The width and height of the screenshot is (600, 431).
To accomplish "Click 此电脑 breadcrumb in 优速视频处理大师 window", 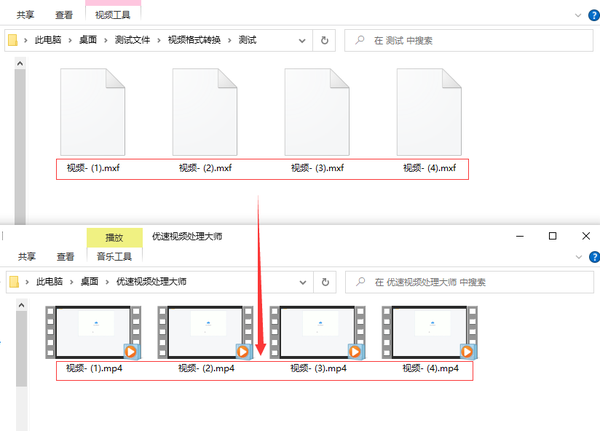I will click(49, 282).
